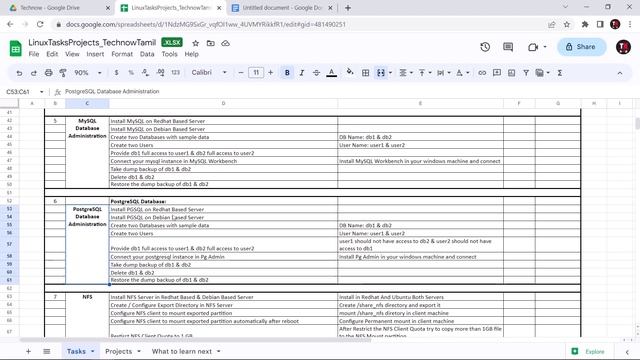Image resolution: width=640 pixels, height=360 pixels.
Task: Open the Tools menu
Action: [x=169, y=54]
